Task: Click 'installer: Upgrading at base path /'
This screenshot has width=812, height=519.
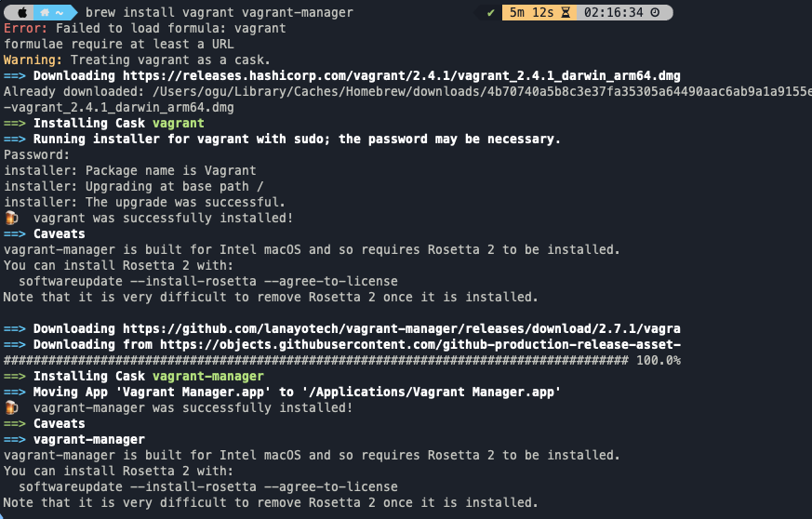Action: coord(134,186)
